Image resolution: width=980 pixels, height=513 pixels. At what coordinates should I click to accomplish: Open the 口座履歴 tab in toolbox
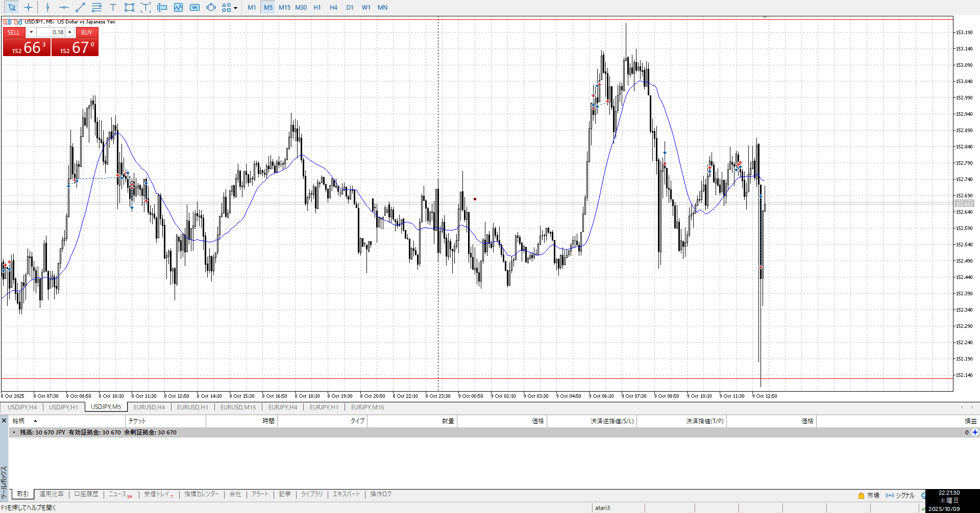[86, 494]
